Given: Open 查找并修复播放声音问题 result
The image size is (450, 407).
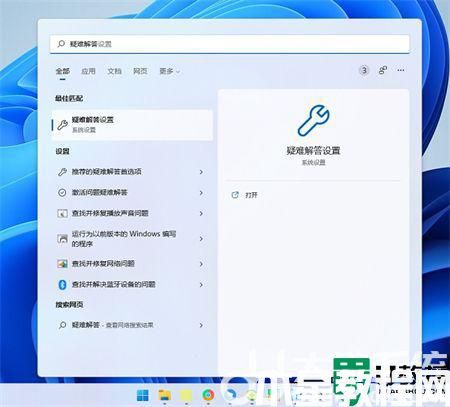Looking at the screenshot, I should pyautogui.click(x=131, y=213).
